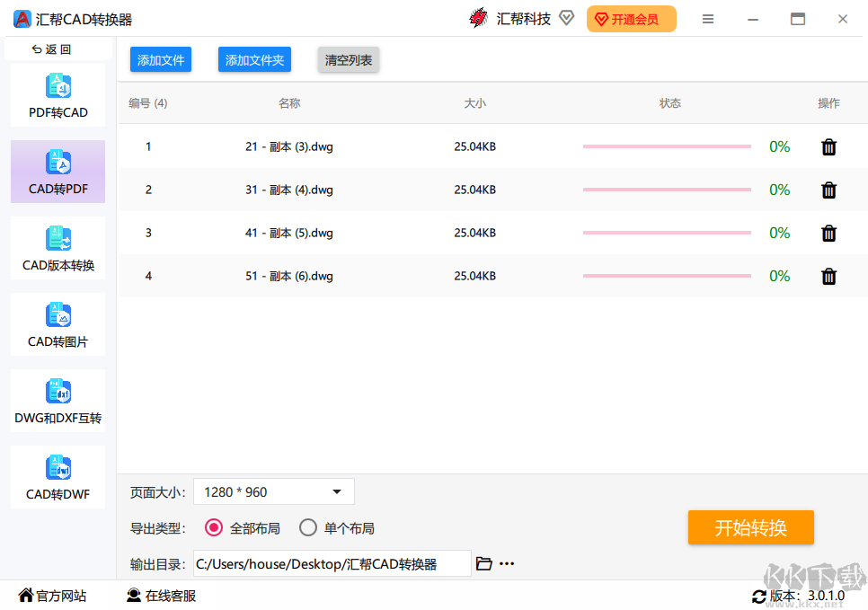868x610 pixels.
Task: Click the output directory path field
Action: [x=332, y=563]
